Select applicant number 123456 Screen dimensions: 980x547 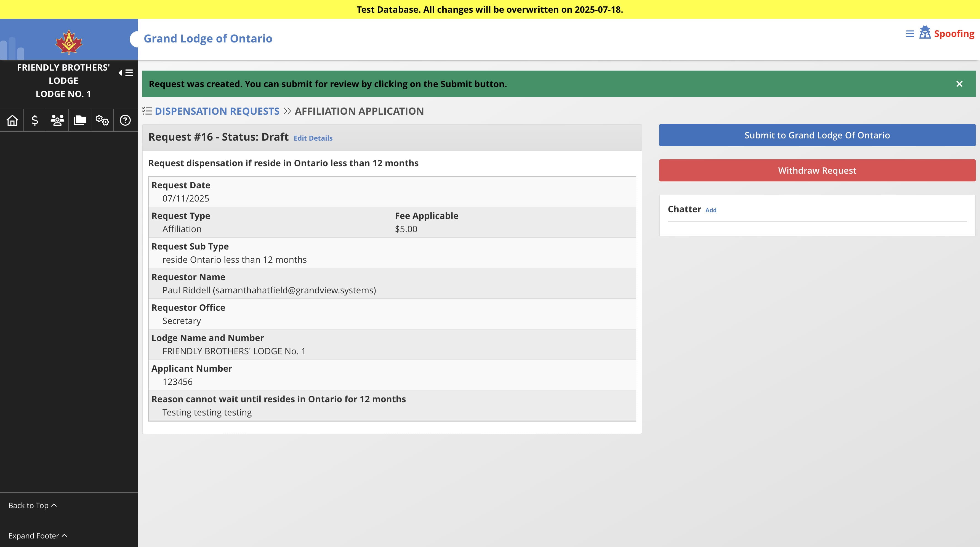click(177, 382)
